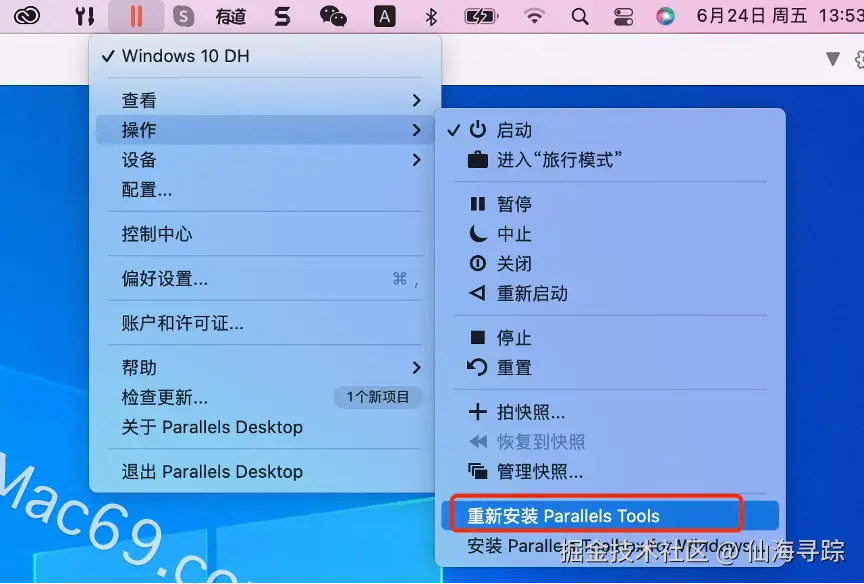Open Spotlight search magnifier
This screenshot has width=864, height=584.
click(x=580, y=17)
